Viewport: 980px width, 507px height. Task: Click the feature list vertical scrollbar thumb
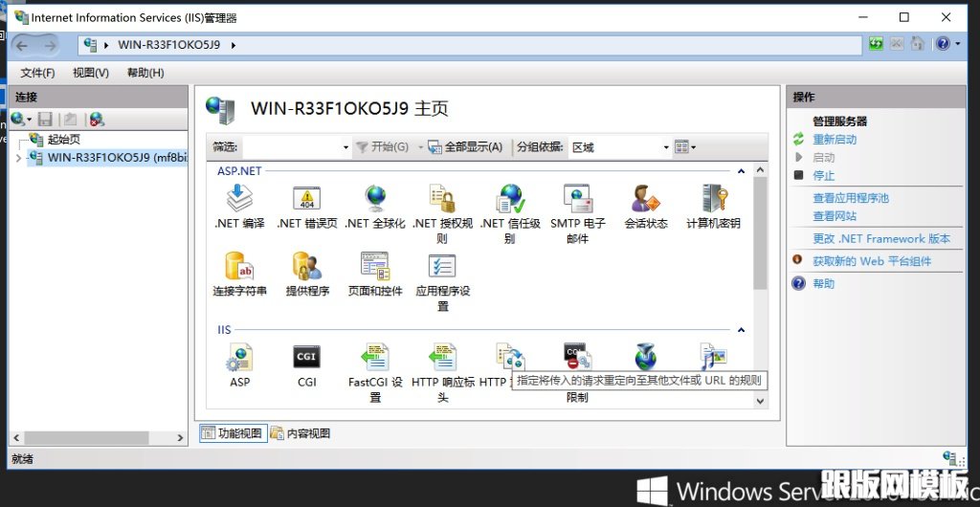[x=760, y=233]
